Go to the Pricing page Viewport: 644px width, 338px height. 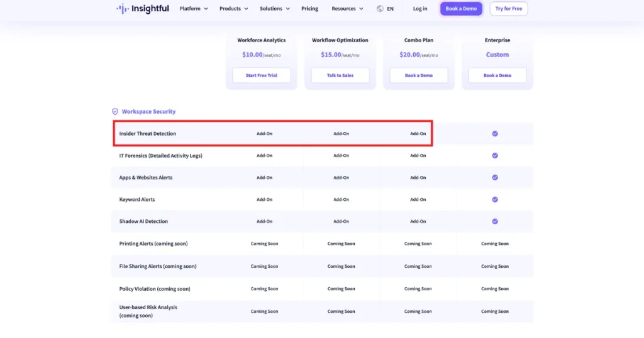click(x=309, y=9)
